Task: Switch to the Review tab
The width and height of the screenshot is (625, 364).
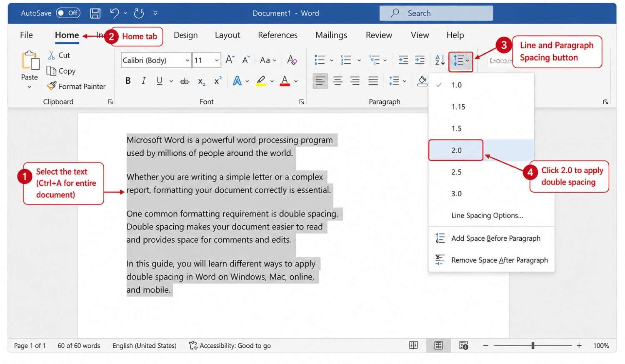Action: pos(379,35)
